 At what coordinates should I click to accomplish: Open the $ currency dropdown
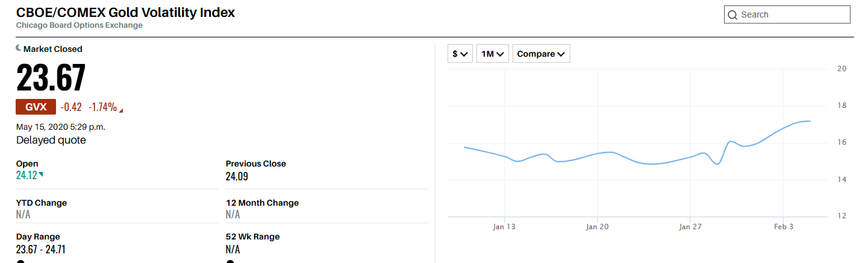460,54
